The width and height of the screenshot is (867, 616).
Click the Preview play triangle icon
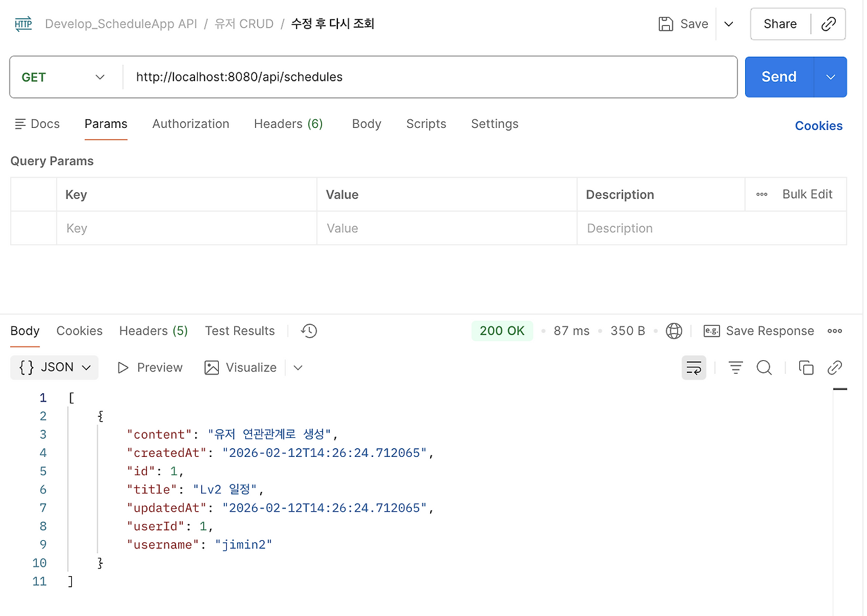click(x=123, y=368)
